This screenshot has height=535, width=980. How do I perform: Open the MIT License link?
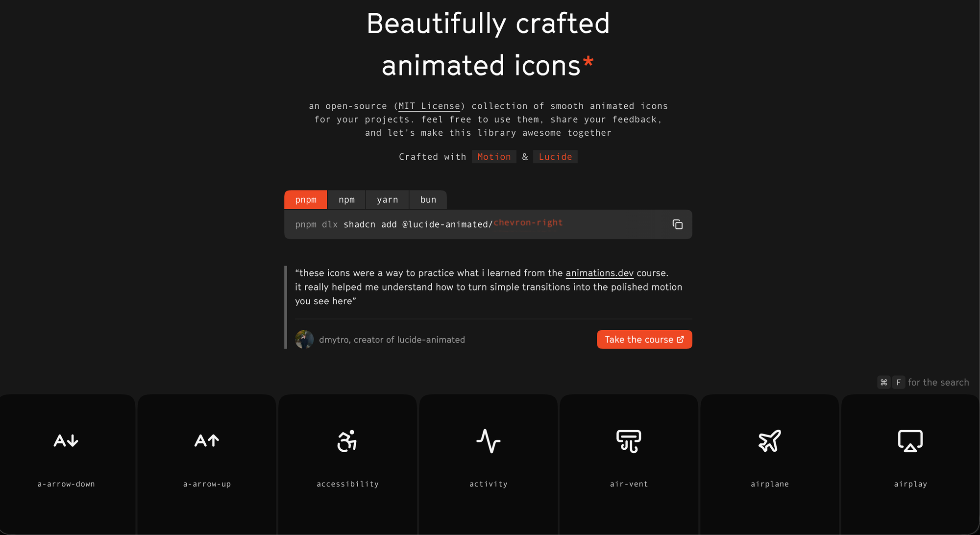coord(429,106)
